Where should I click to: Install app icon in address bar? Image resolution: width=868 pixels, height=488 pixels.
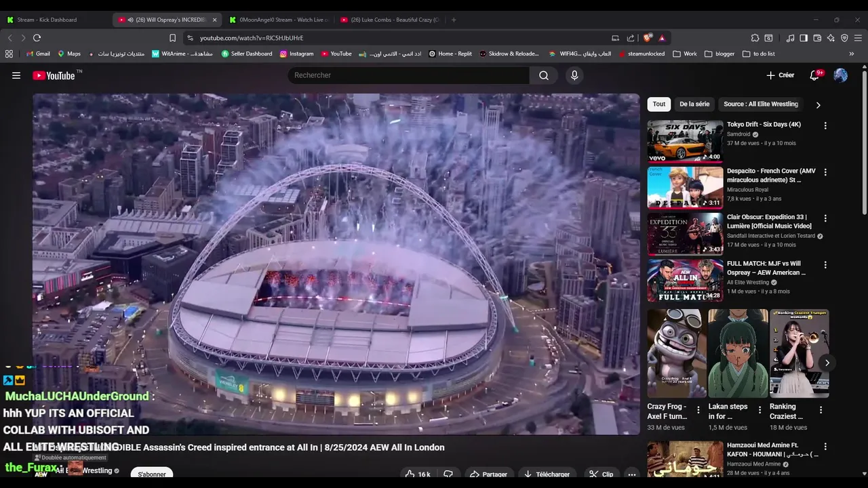[615, 38]
